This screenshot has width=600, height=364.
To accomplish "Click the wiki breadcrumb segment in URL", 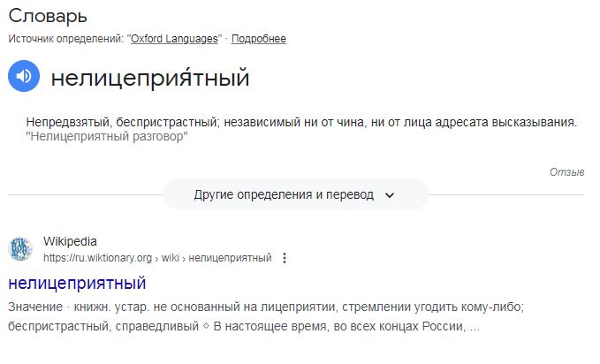I will [171, 258].
